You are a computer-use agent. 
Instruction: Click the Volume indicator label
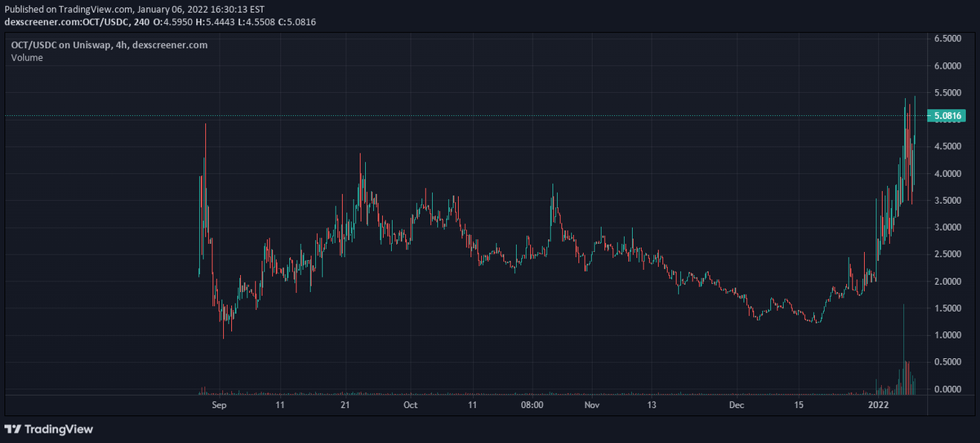[x=28, y=59]
